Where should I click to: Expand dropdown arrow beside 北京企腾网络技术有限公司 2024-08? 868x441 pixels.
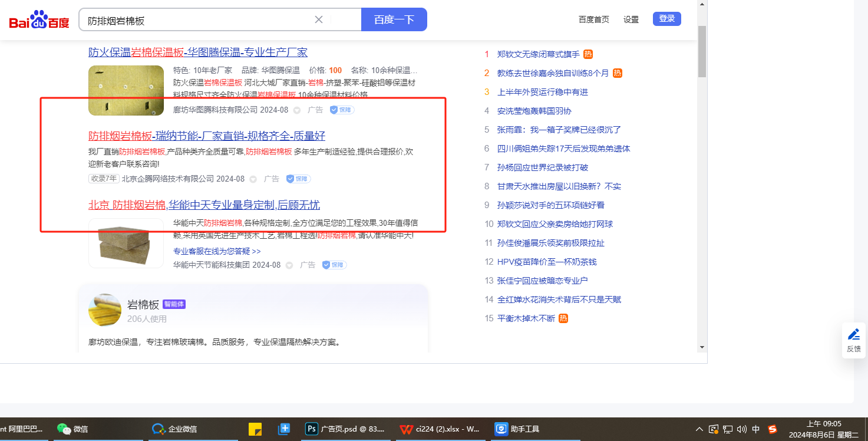(253, 179)
